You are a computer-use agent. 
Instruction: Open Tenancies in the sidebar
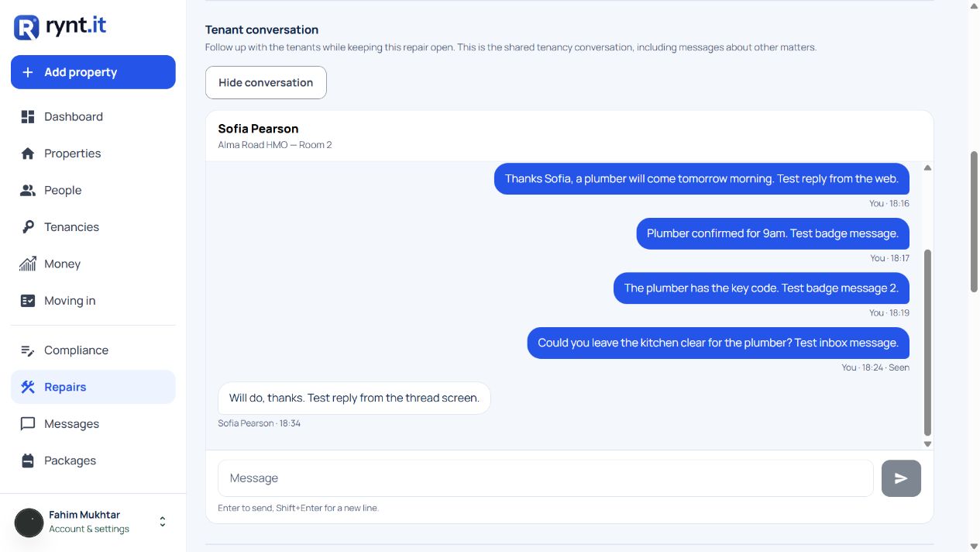point(93,227)
